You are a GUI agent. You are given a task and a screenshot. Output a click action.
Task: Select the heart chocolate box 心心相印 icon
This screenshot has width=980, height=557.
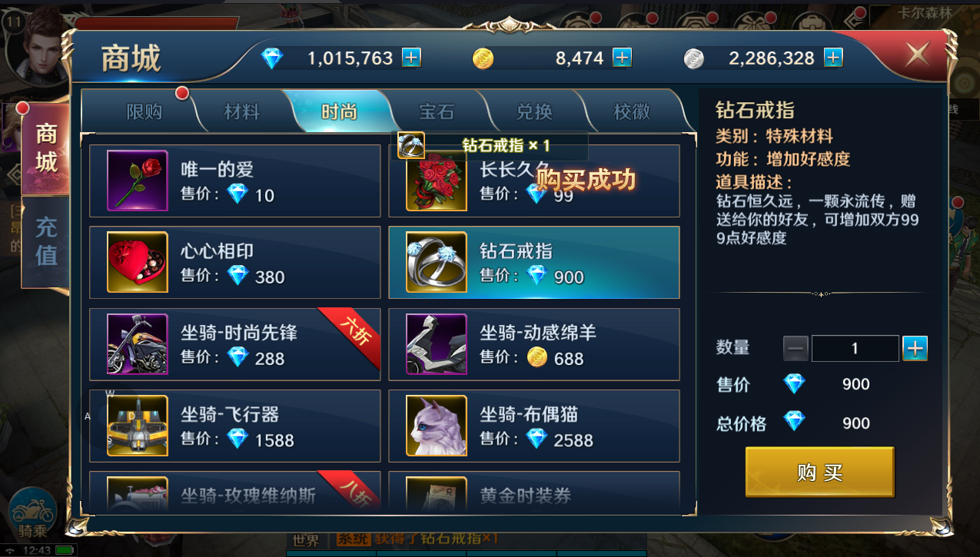pos(138,262)
